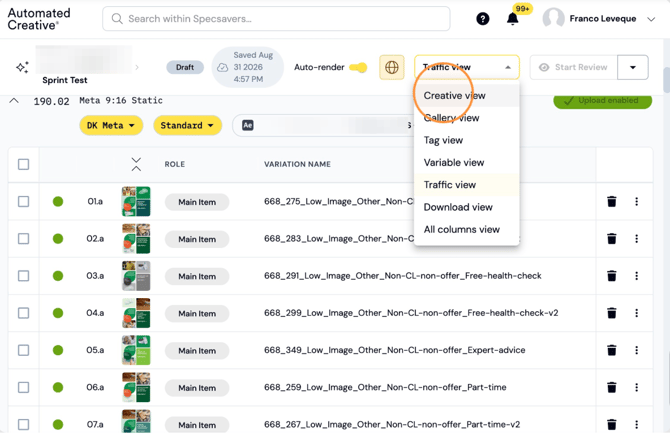
Task: Check the checkbox for row 03.a
Action: point(24,276)
